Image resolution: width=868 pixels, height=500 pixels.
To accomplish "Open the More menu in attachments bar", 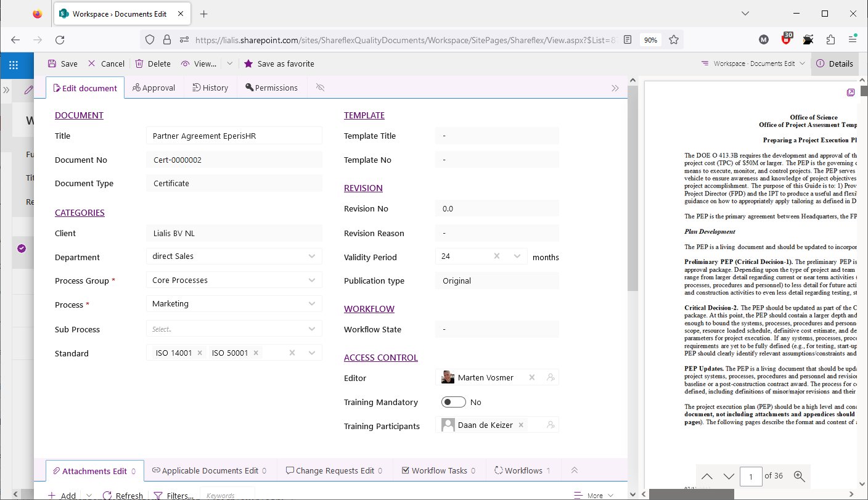I will [593, 495].
